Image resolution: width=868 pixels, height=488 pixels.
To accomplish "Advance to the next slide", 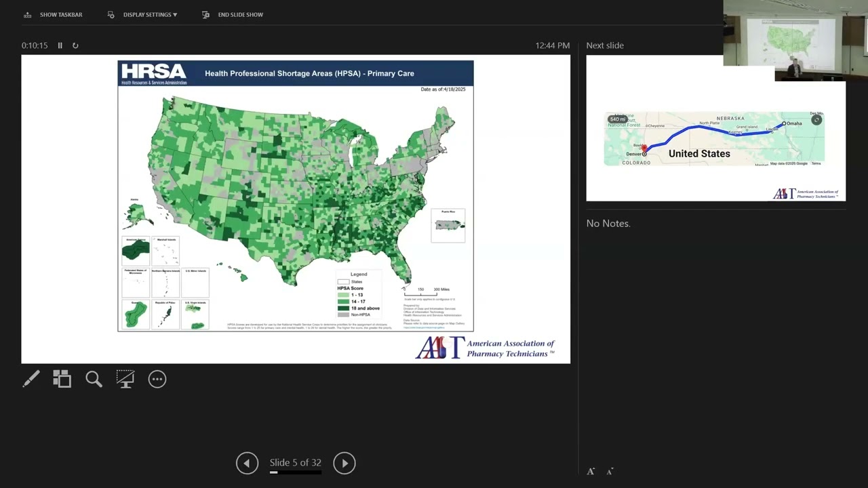I will [x=344, y=463].
